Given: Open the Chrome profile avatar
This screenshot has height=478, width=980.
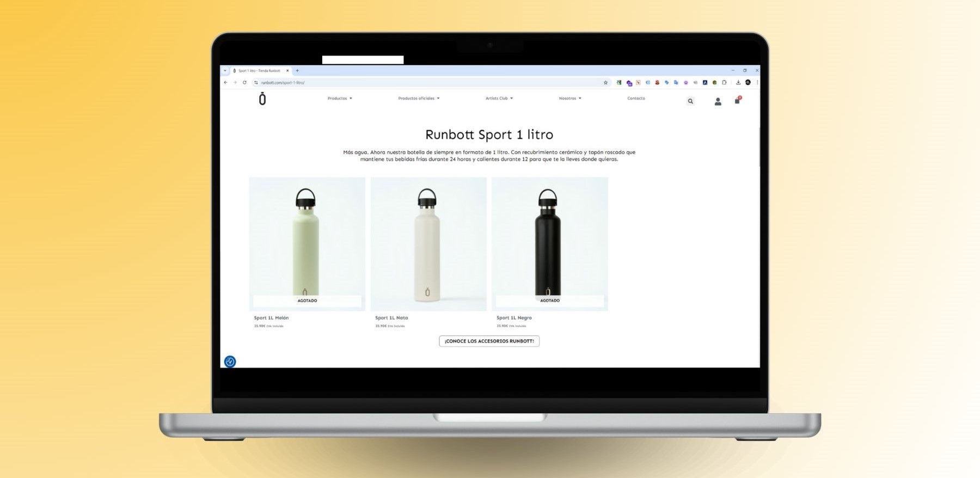Looking at the screenshot, I should 748,82.
